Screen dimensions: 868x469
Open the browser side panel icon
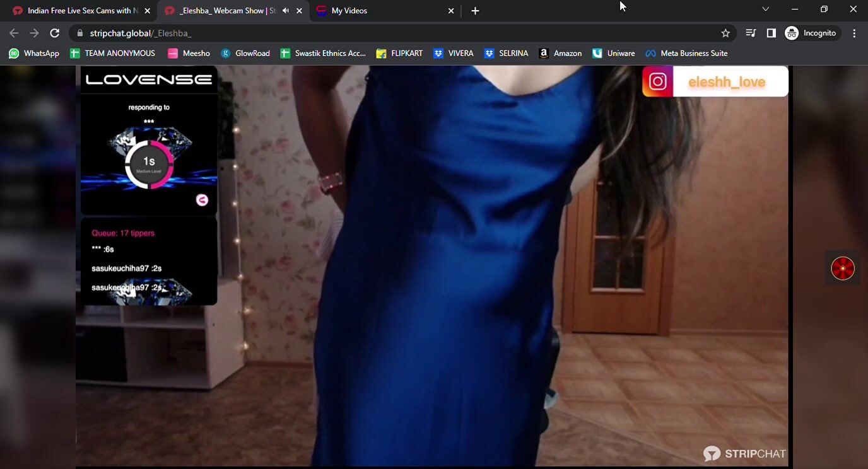771,33
